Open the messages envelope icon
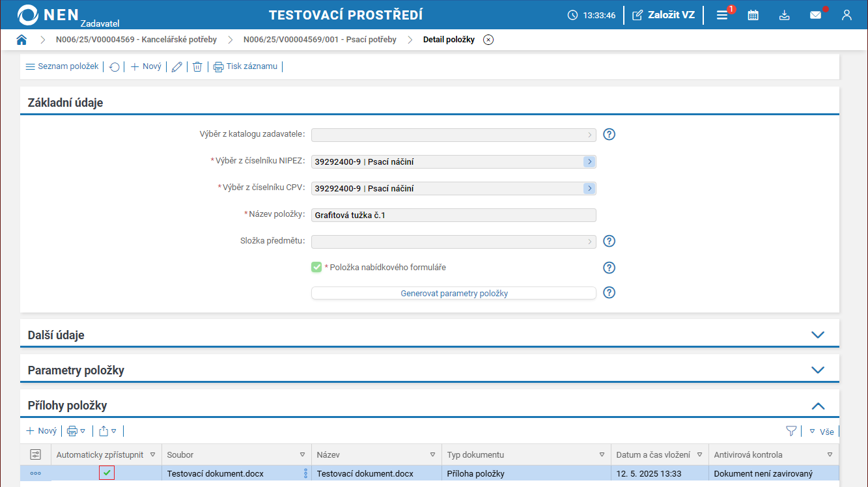868x487 pixels. (815, 15)
